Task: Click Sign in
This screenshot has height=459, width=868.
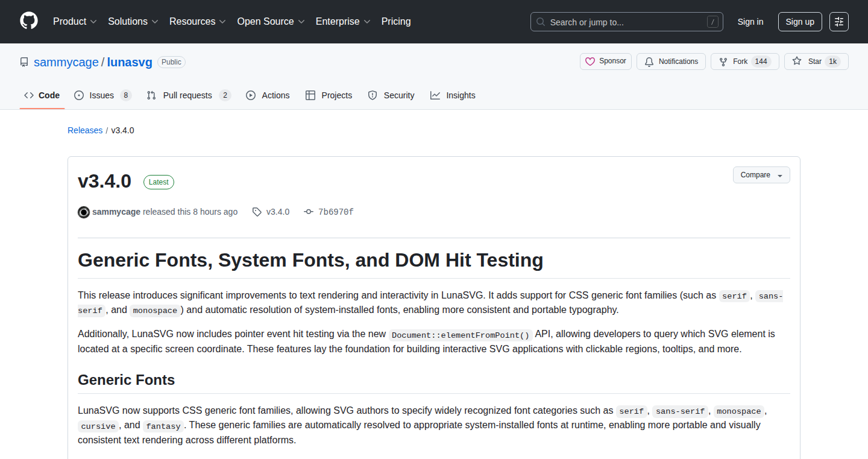Action: coord(750,22)
